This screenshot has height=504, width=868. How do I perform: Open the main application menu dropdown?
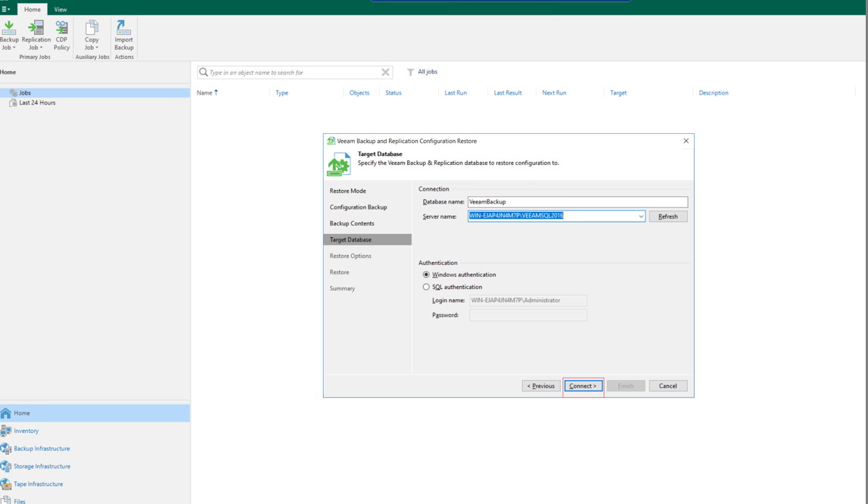(x=6, y=9)
